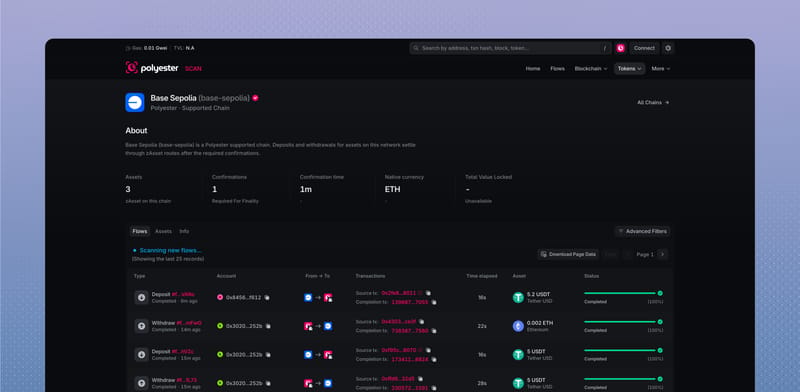
Task: Copy the source tx hash in the 5.2 USDT row
Action: [428, 293]
